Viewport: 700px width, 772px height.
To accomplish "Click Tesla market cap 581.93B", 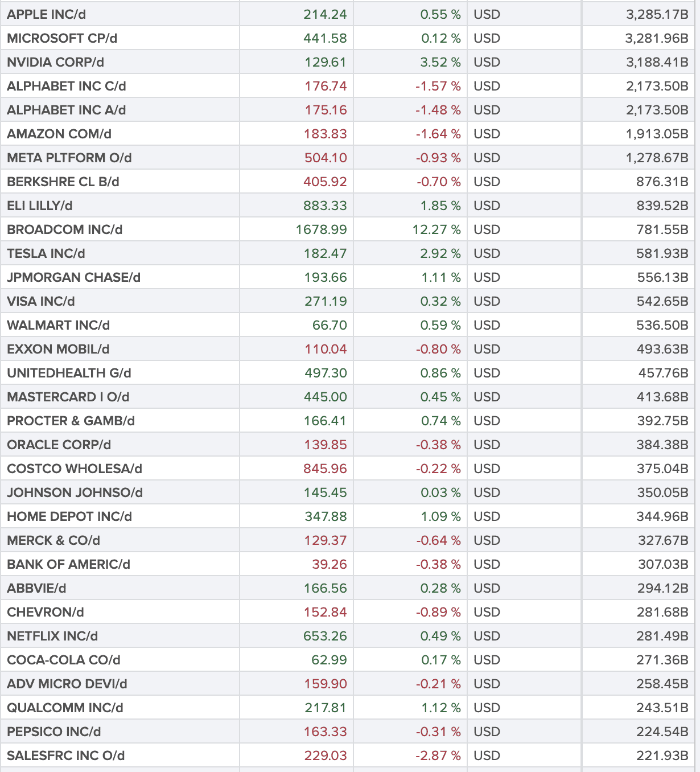I will click(663, 253).
